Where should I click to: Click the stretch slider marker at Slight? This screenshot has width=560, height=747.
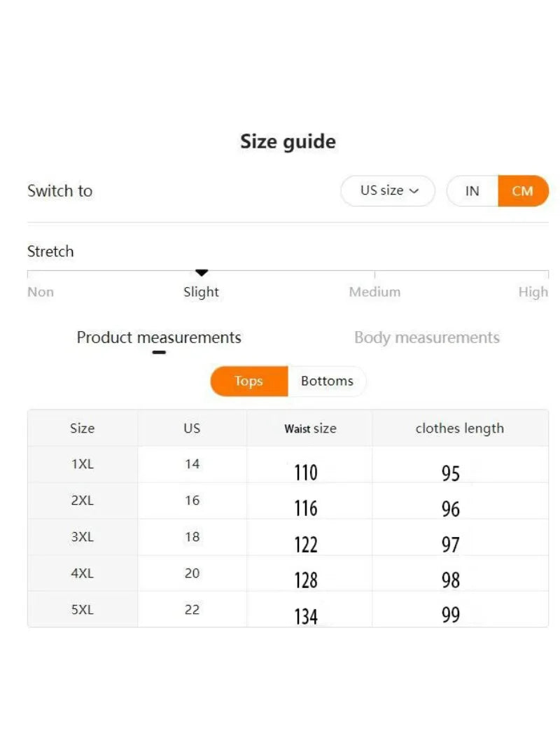(x=202, y=272)
